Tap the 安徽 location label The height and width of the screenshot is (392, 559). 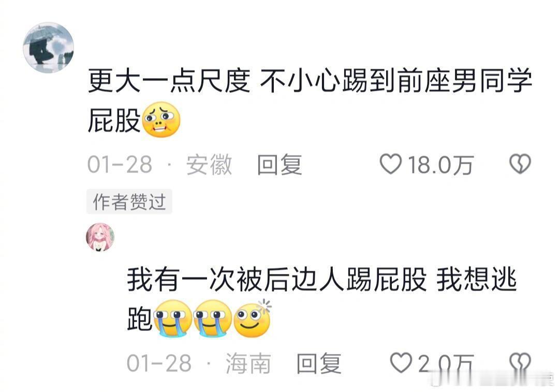point(209,165)
